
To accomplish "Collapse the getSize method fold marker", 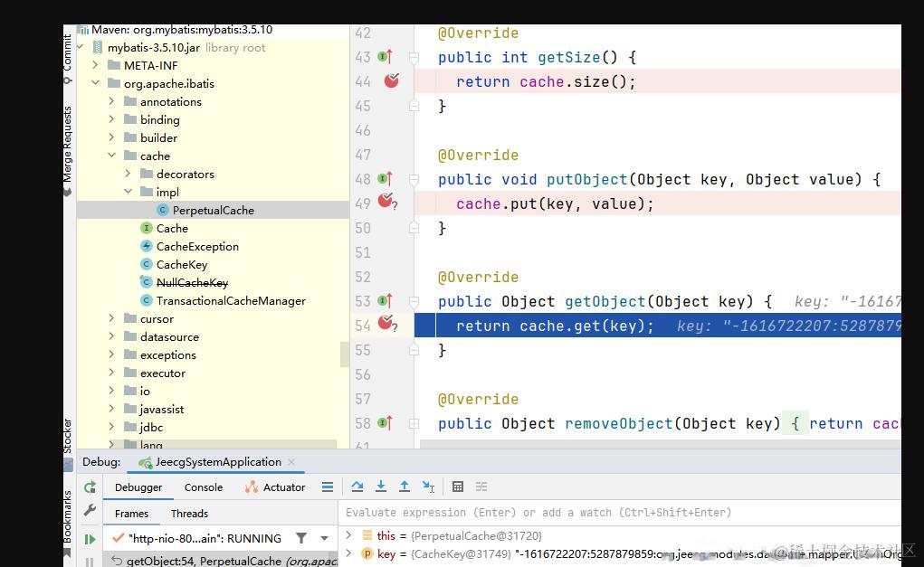I will [x=414, y=58].
